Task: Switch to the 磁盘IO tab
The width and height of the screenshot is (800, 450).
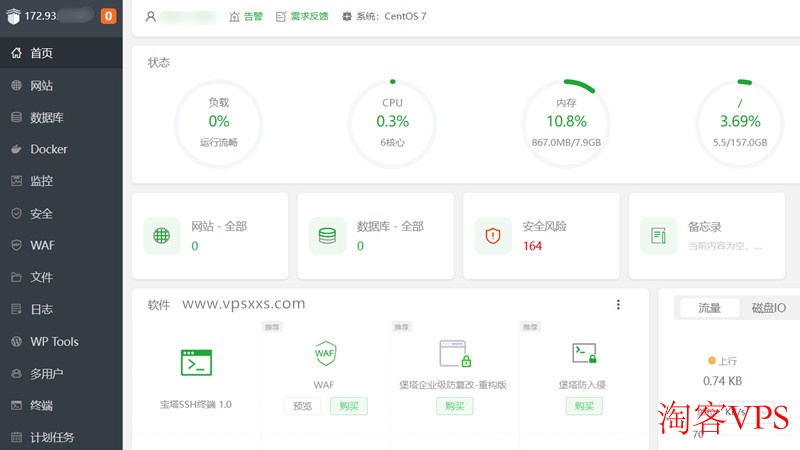Action: (x=769, y=308)
